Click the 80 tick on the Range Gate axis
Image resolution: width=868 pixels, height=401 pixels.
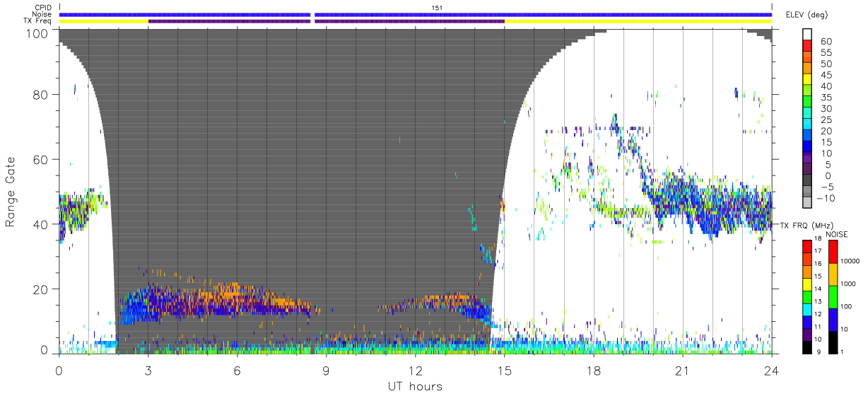(40, 95)
